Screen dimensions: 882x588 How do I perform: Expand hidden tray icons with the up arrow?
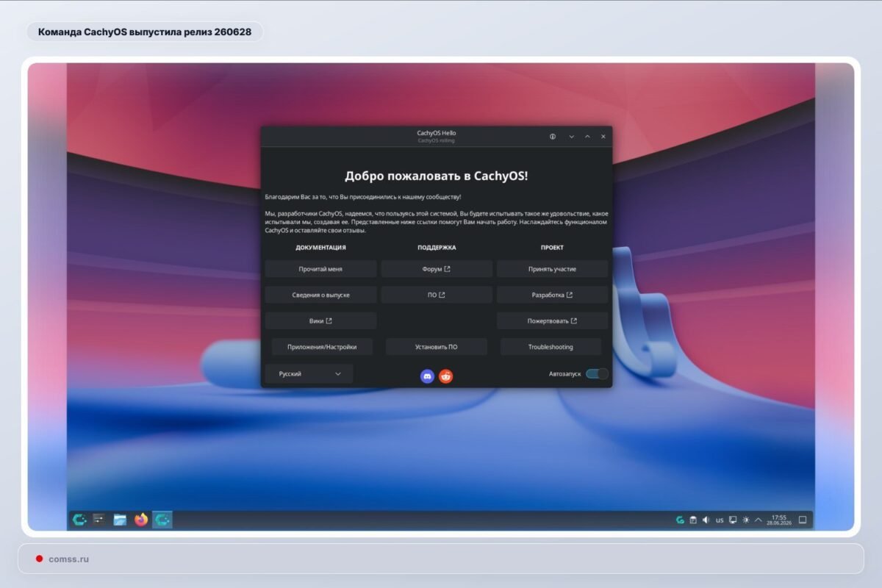(x=759, y=520)
